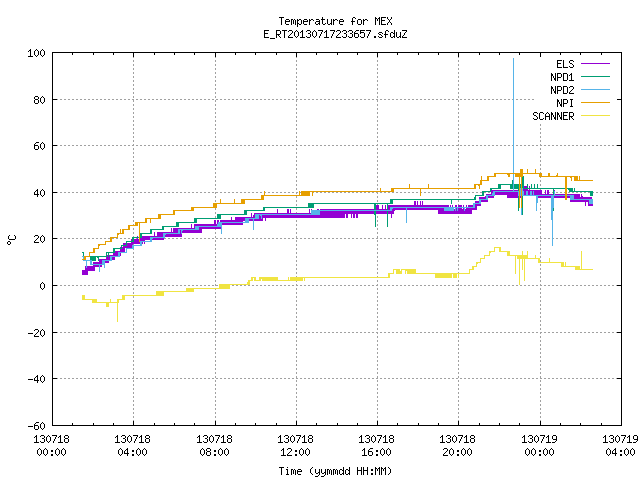Click the x-axis label 130718 20:00

pyautogui.click(x=458, y=446)
